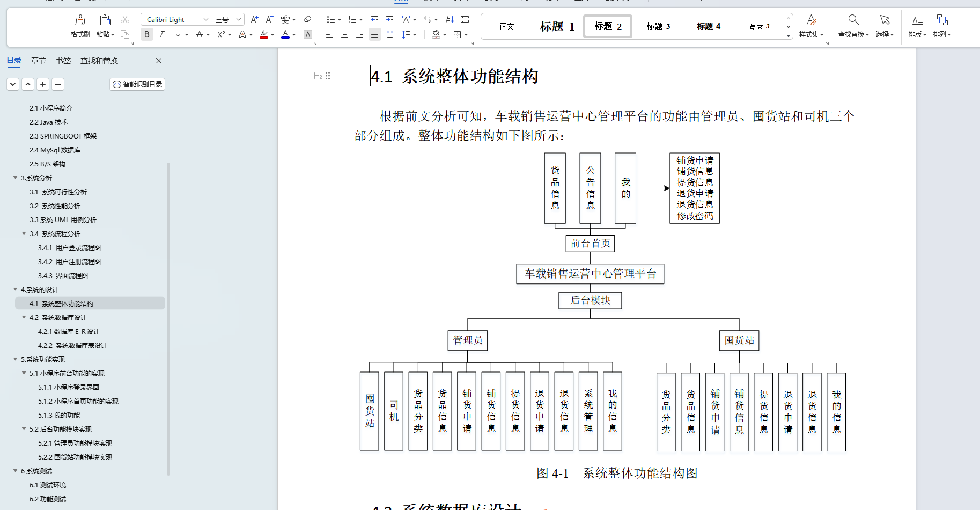Open the 样式集 style set menu
The width and height of the screenshot is (980, 510).
pos(811,26)
